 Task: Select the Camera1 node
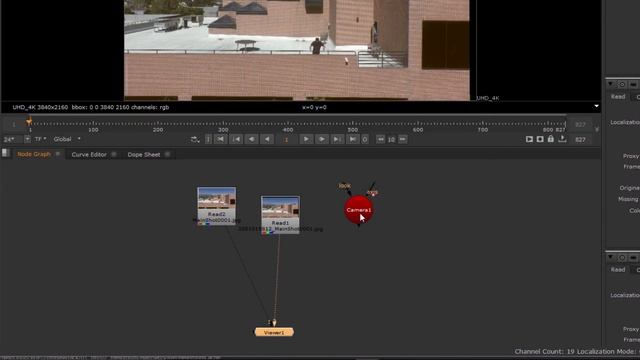point(358,210)
